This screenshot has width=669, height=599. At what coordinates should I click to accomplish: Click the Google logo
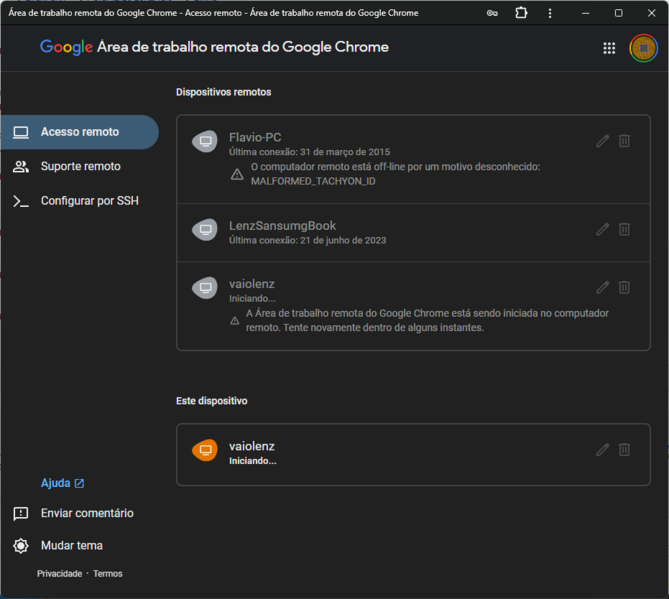click(x=66, y=47)
